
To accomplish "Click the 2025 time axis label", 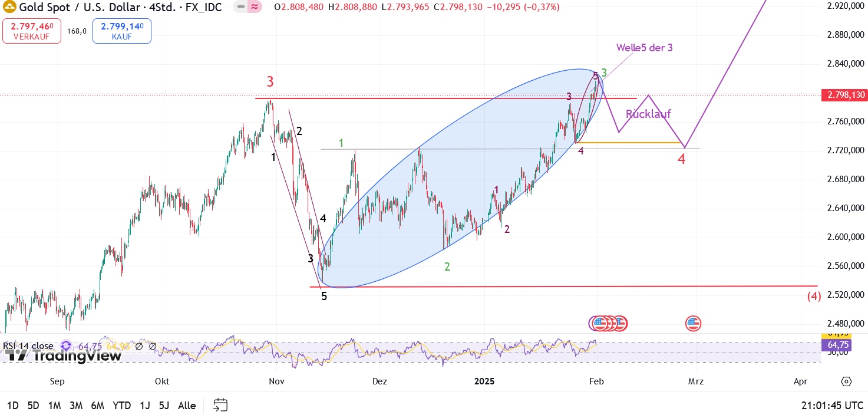I will point(484,381).
